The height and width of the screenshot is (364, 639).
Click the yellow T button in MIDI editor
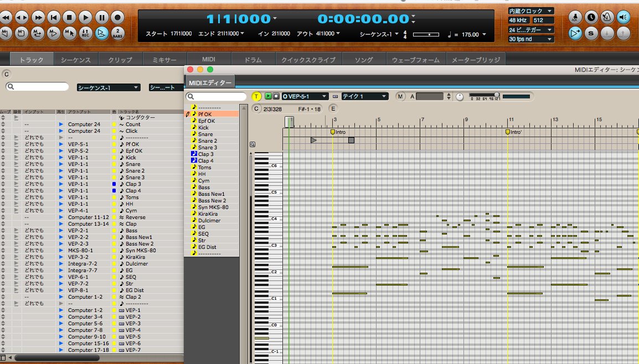(256, 96)
